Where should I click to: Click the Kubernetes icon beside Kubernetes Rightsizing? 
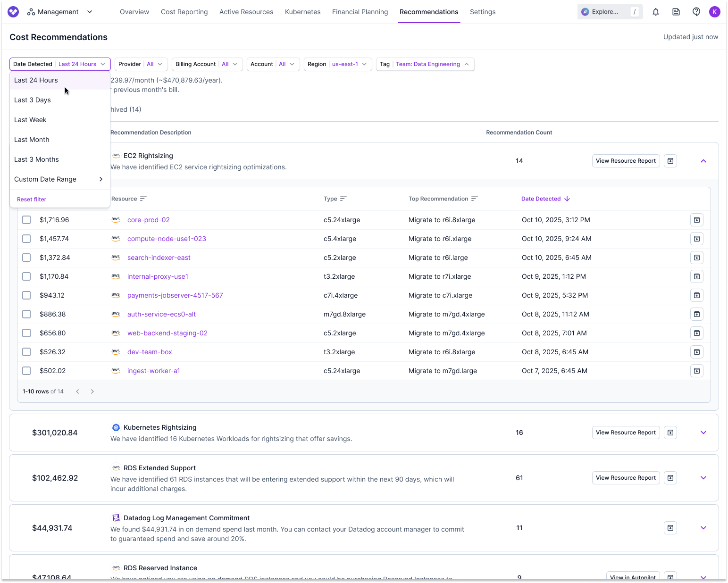(116, 427)
